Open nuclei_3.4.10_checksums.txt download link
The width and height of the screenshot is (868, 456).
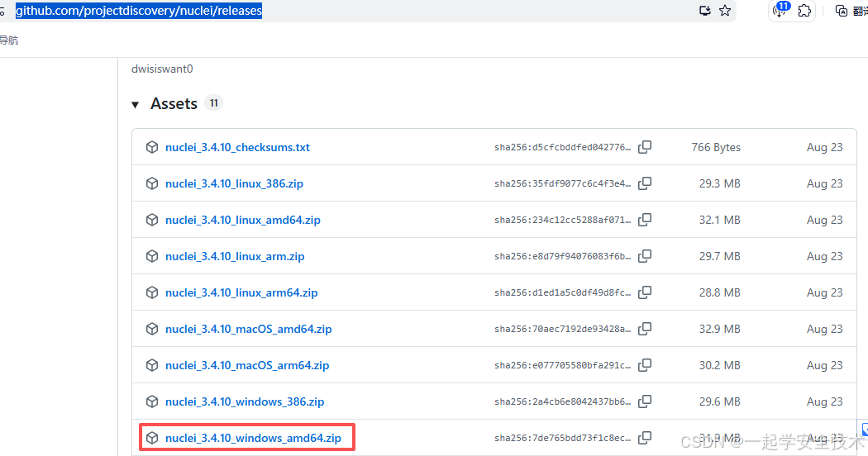[x=237, y=147]
